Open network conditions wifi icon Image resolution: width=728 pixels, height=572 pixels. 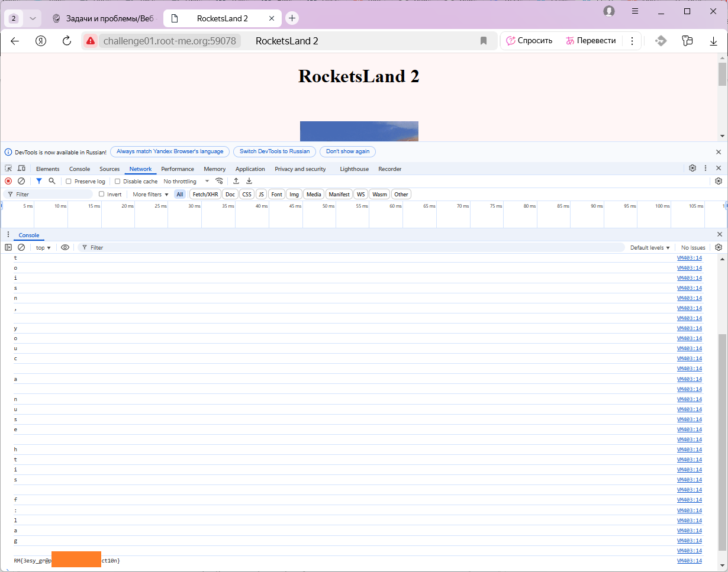click(220, 181)
